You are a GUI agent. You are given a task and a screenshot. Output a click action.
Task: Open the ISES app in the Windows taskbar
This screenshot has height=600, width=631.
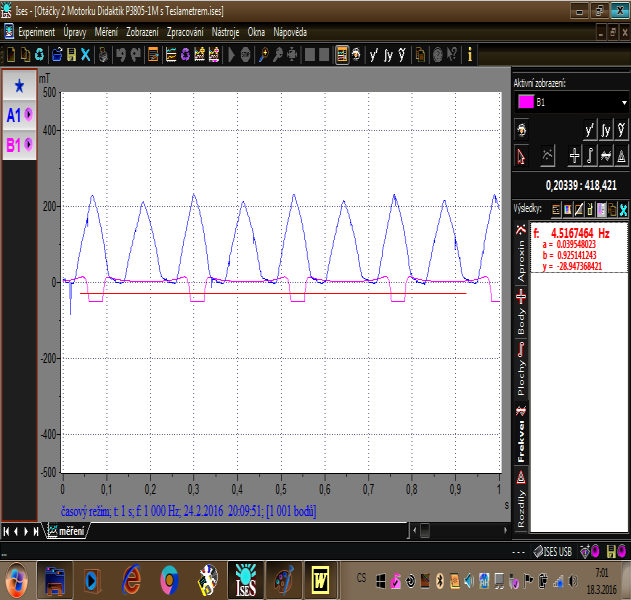tap(246, 580)
